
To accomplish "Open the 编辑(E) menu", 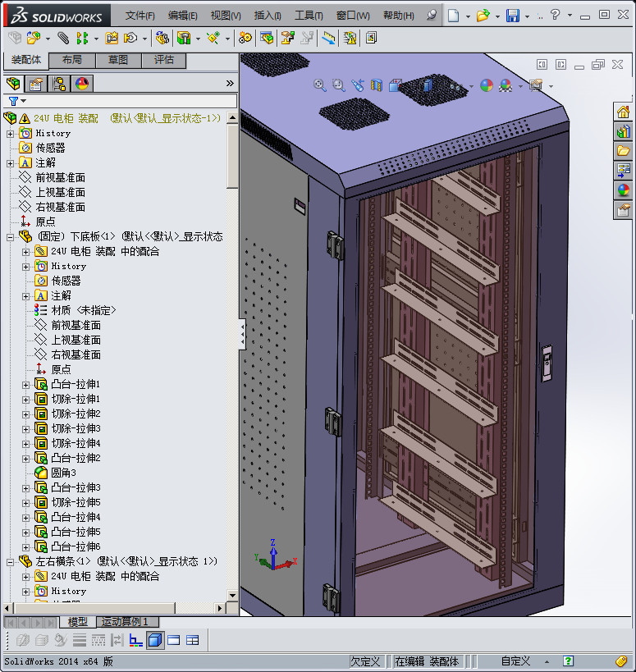I will click(x=182, y=16).
